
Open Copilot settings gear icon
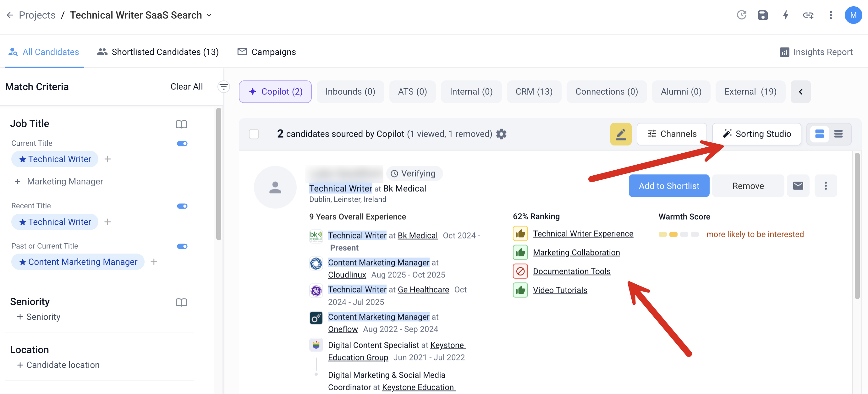pos(501,134)
